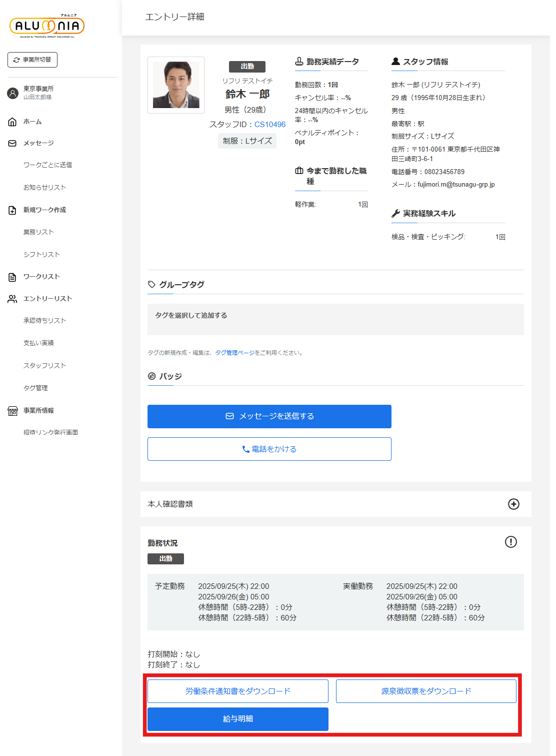Click the エントリー詳細 page title
The image size is (556, 756).
(175, 17)
